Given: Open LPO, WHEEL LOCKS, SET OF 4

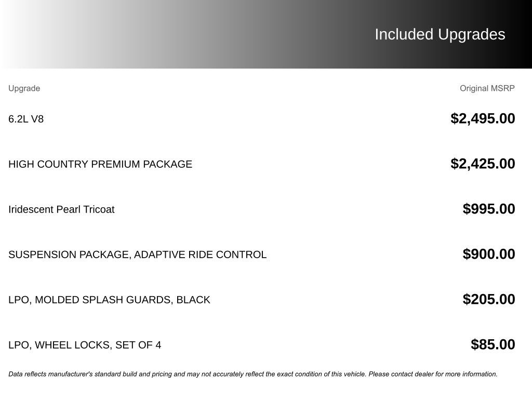Looking at the screenshot, I should [x=85, y=345].
